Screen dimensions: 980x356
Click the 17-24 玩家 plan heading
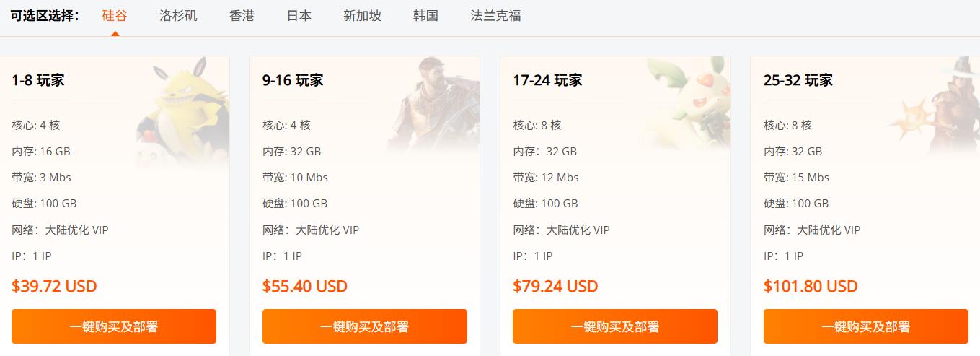(547, 80)
